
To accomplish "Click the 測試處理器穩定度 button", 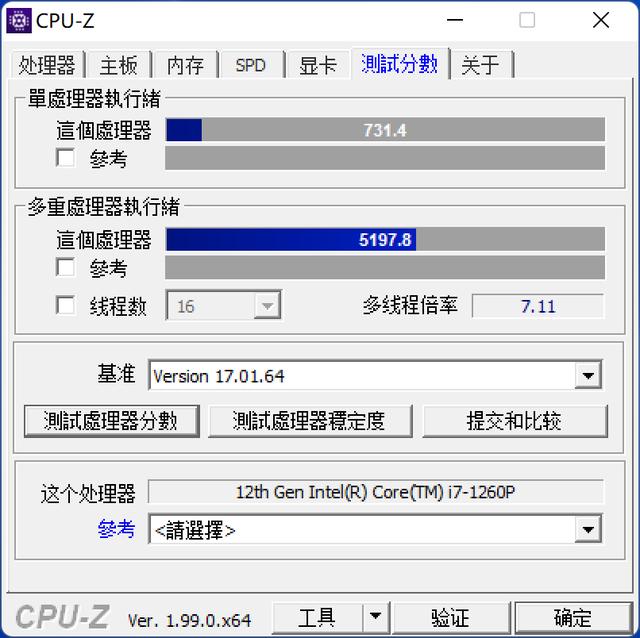I will [x=310, y=421].
